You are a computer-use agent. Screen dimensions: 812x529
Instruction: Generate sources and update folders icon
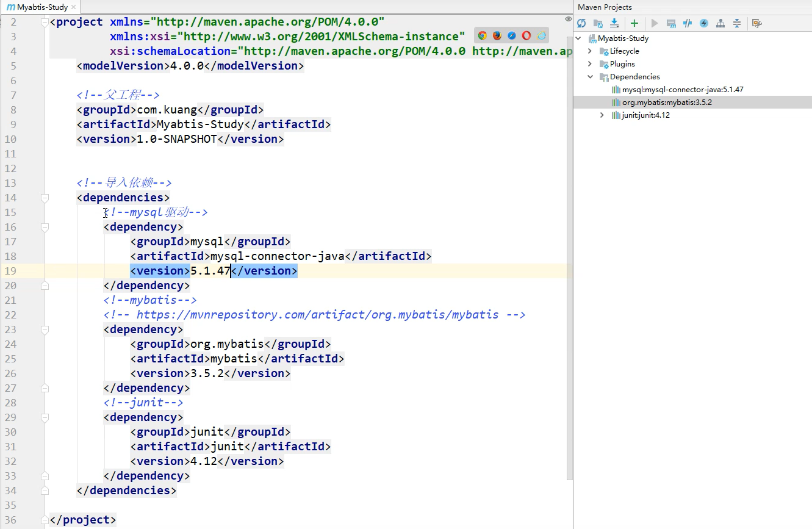coord(598,23)
